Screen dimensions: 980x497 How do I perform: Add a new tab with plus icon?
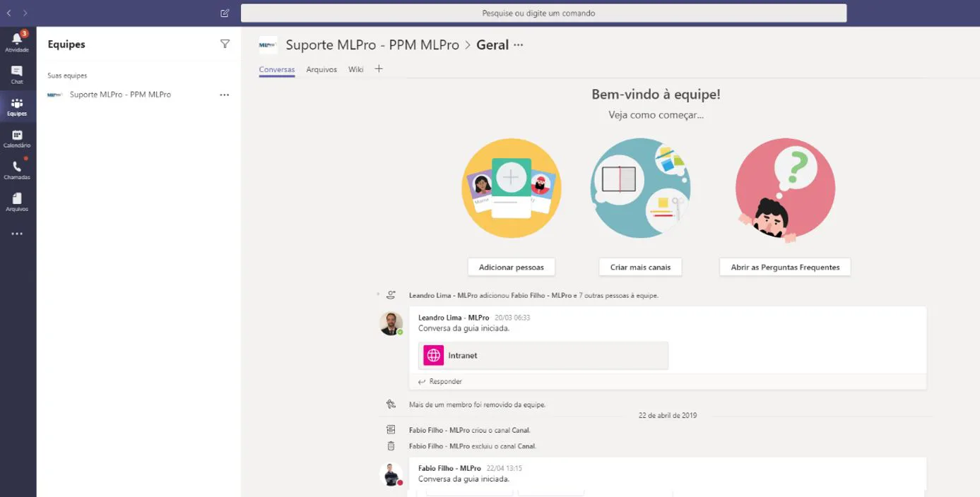pos(379,68)
